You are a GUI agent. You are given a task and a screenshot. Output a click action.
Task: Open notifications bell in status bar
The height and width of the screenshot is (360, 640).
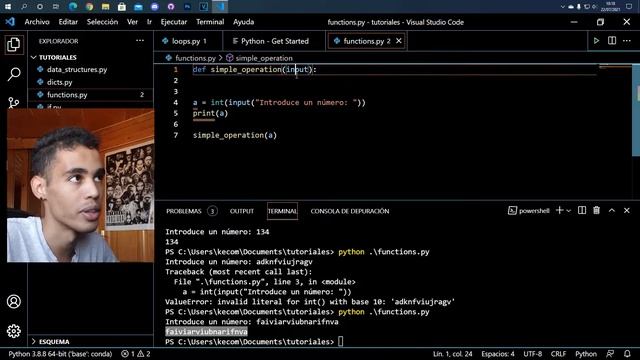[x=627, y=354]
